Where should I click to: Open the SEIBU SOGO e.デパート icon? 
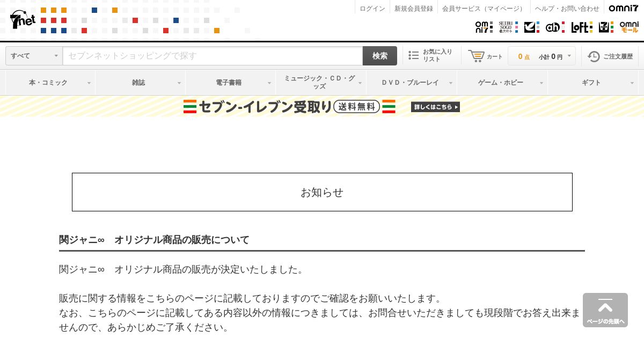click(x=508, y=27)
